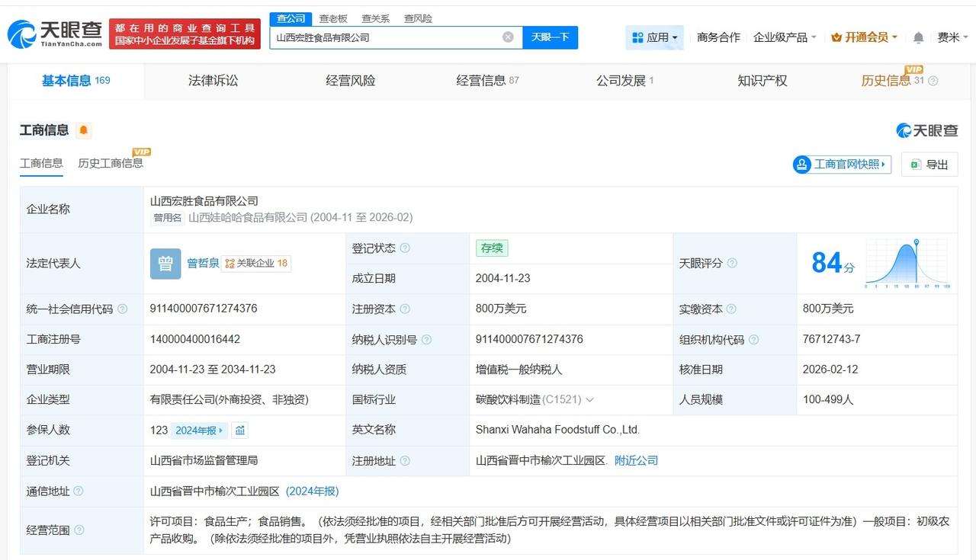The image size is (976, 560).
Task: Open the trend chart icon beside 2024年报
Action: tap(240, 430)
